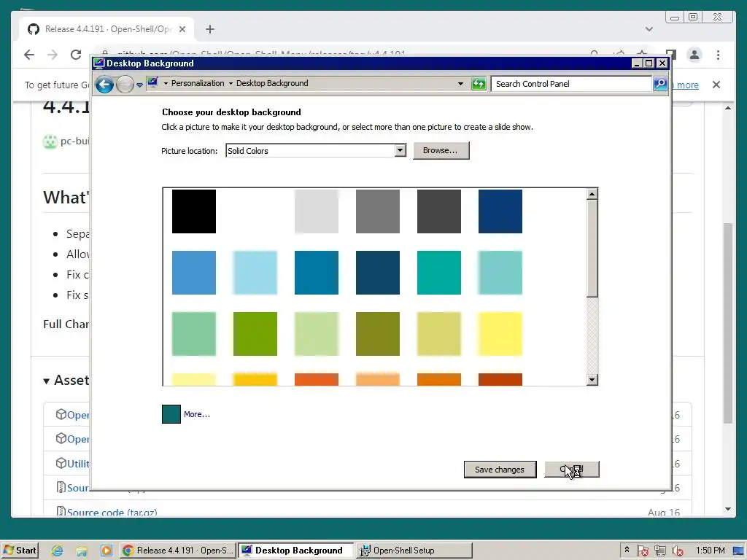The width and height of the screenshot is (747, 560).
Task: Open recent pages dropdown next to navigation arrows
Action: point(139,85)
